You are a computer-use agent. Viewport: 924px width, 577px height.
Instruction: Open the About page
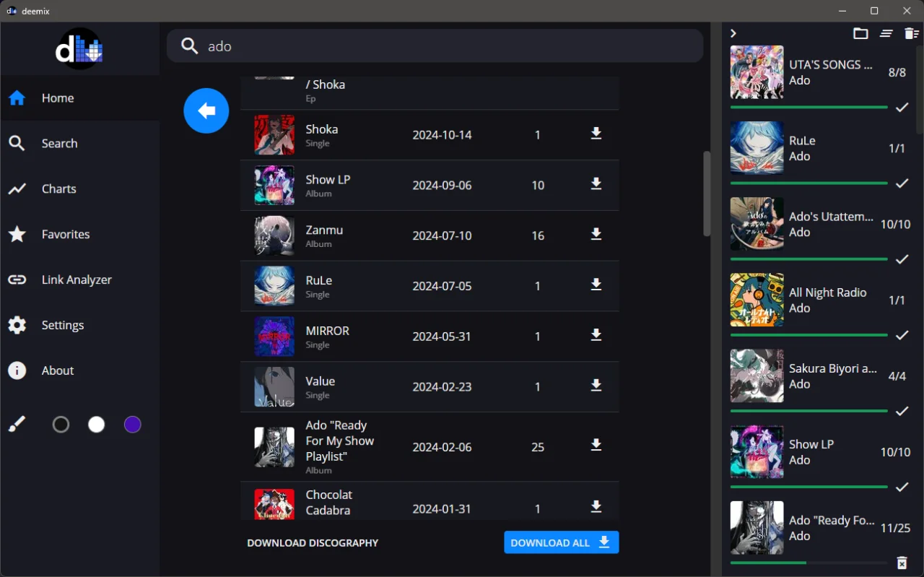click(79, 370)
